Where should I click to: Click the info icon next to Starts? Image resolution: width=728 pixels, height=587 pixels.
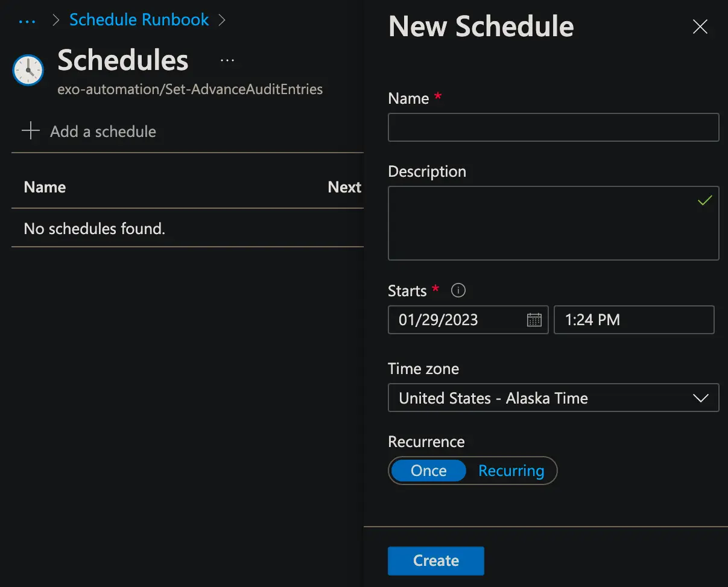click(x=458, y=291)
